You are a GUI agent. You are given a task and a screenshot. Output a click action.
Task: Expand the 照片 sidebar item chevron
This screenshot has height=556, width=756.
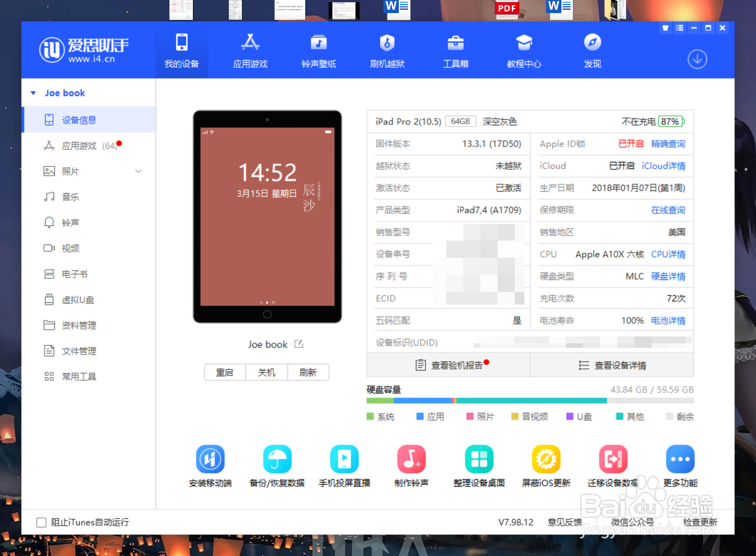(x=138, y=171)
